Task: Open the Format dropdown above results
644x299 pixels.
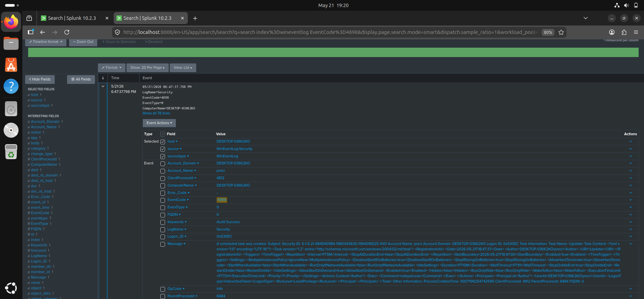Action: click(112, 67)
